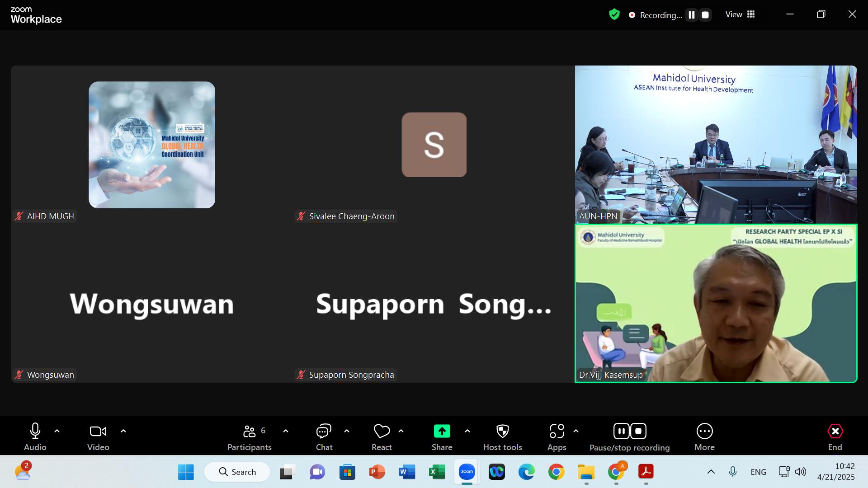
Task: Stop recording from top bar indicator
Action: click(705, 15)
